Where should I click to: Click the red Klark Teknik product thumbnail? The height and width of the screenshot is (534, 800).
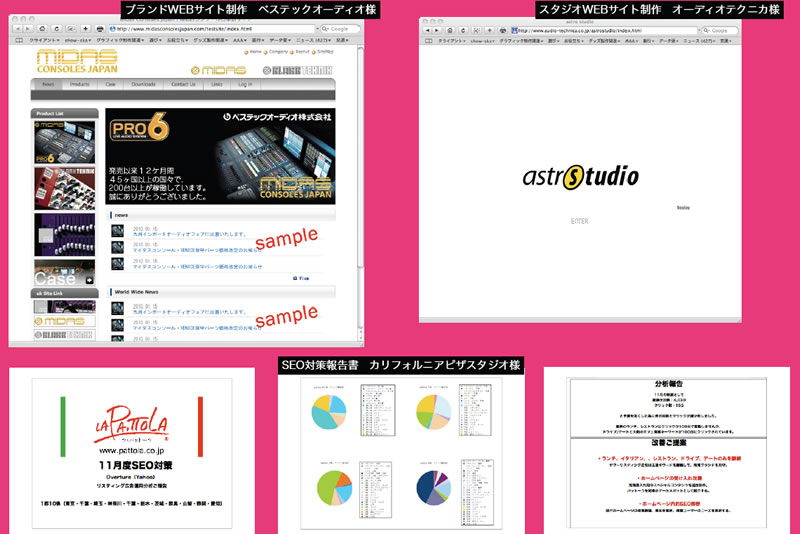(x=65, y=188)
